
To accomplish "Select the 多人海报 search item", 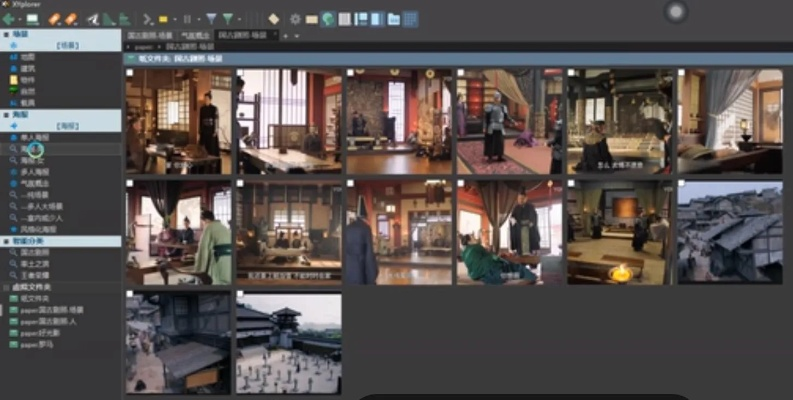I will point(35,171).
